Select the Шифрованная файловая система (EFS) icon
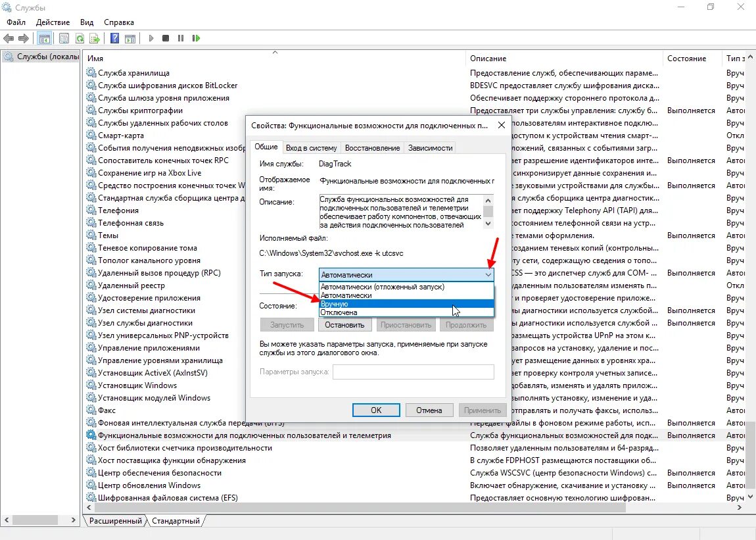Screen dimensions: 756x540 pyautogui.click(x=91, y=497)
